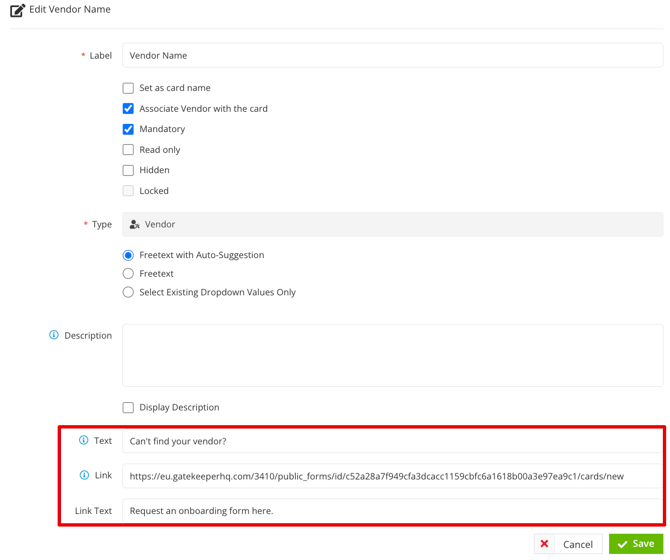
Task: Click the Link Text field caption
Action: [93, 510]
